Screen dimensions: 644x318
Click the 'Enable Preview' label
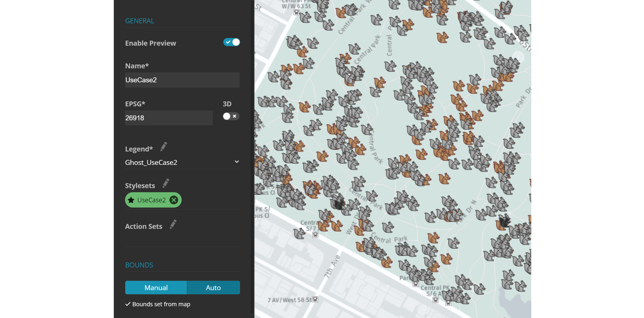tap(150, 43)
